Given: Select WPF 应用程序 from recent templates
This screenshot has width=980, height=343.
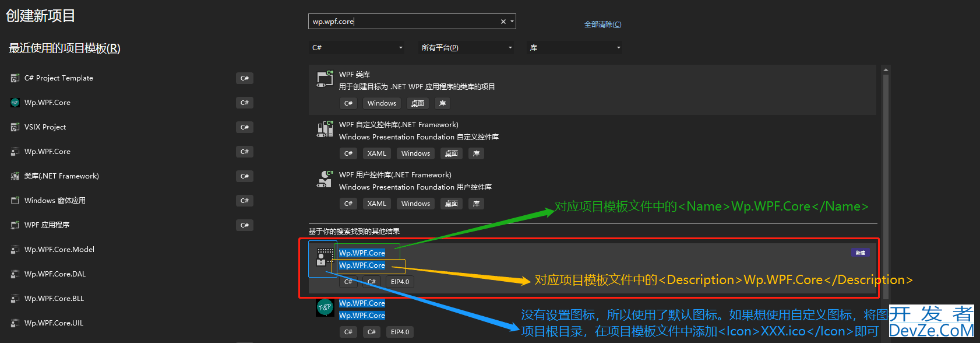Looking at the screenshot, I should pyautogui.click(x=47, y=225).
